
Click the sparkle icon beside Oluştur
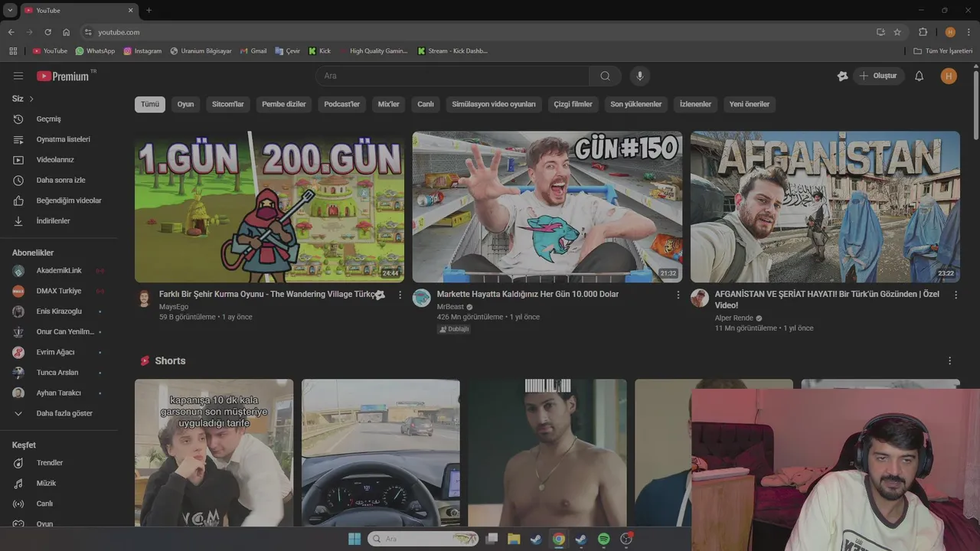(x=842, y=76)
